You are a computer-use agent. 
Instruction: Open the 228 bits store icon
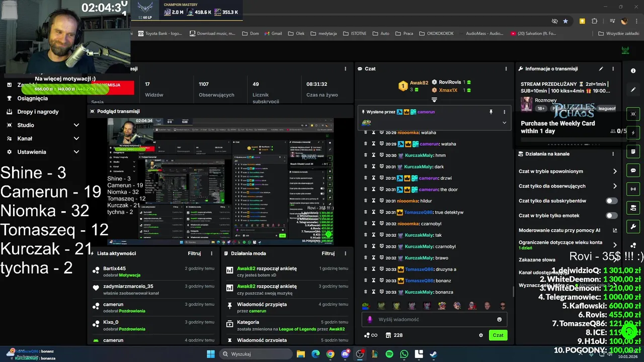coord(388,335)
